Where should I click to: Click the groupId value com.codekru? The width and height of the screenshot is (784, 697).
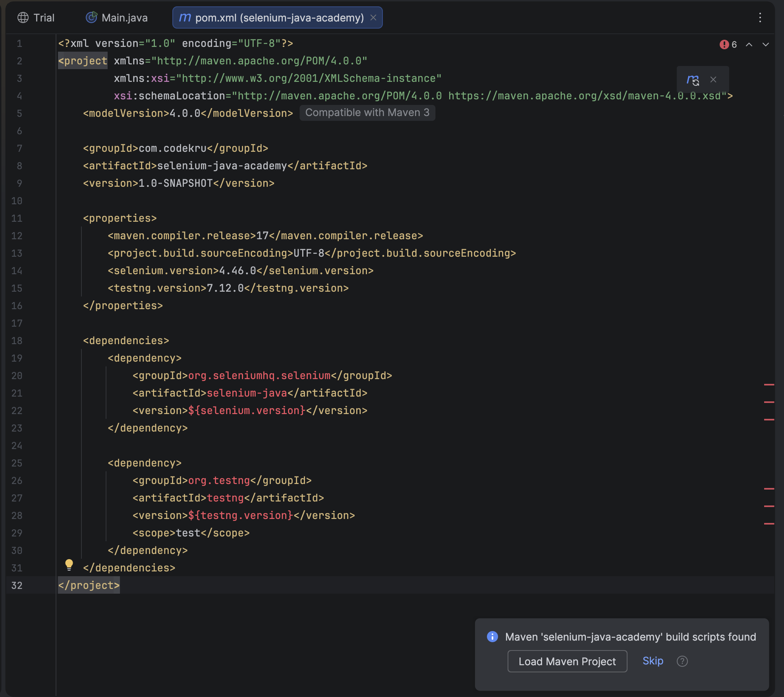(173, 148)
